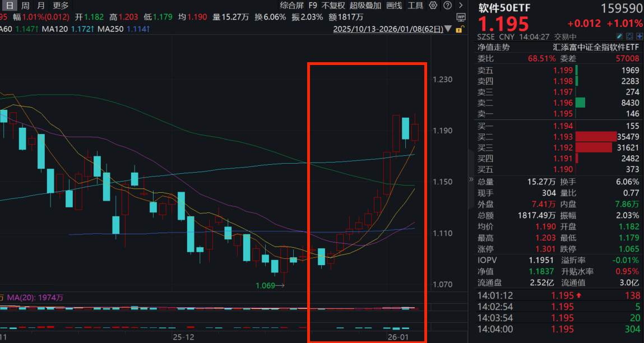
Task: Toggle the yellow padlock icon
Action: [460, 29]
